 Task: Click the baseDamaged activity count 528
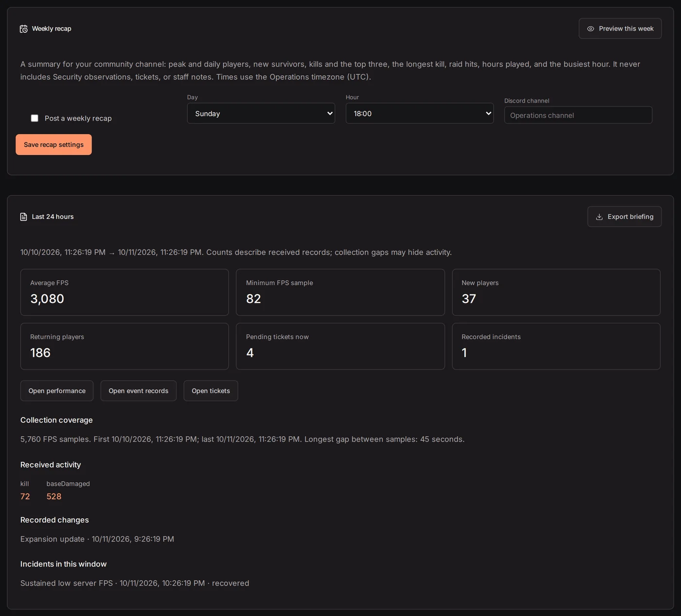click(54, 496)
